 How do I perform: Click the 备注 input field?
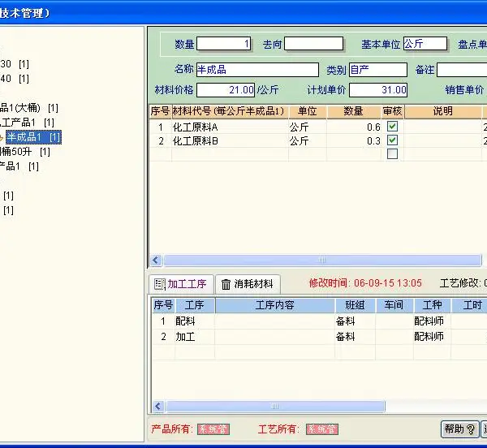(x=462, y=70)
